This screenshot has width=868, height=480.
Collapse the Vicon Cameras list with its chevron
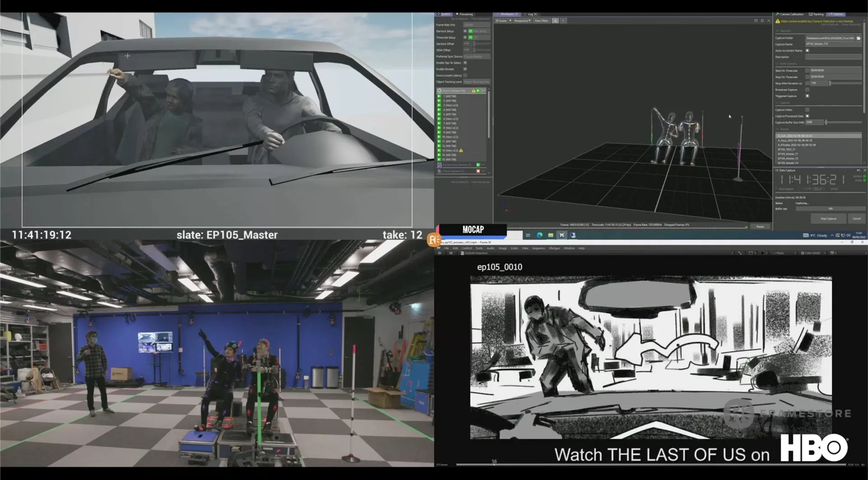click(483, 90)
